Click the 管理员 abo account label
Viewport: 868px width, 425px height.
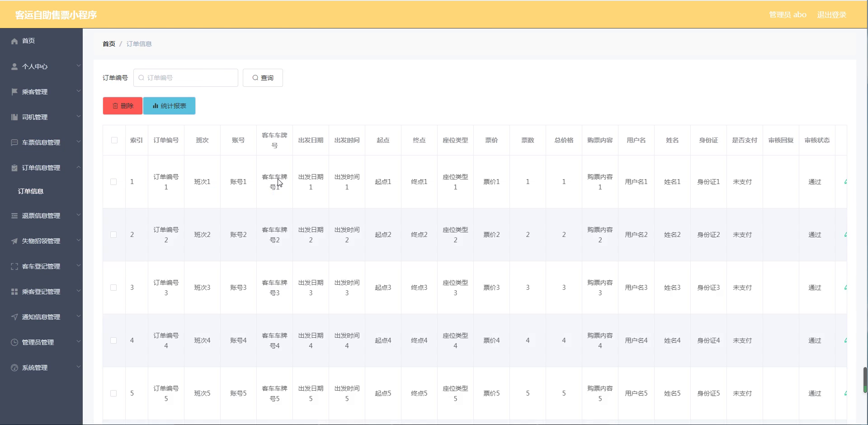[x=788, y=15]
